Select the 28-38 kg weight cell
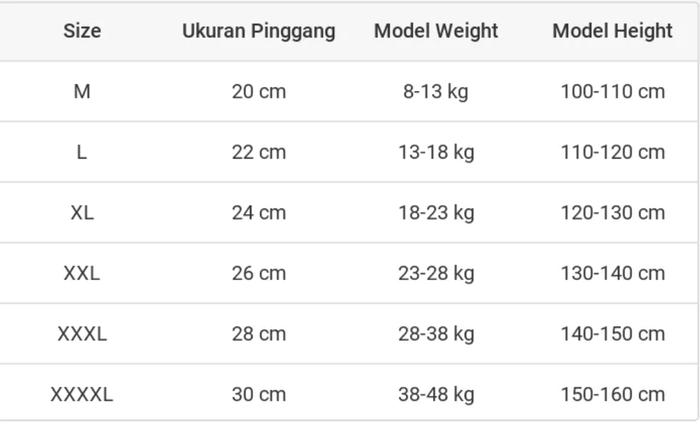Viewport: 700px width, 424px height. point(436,334)
